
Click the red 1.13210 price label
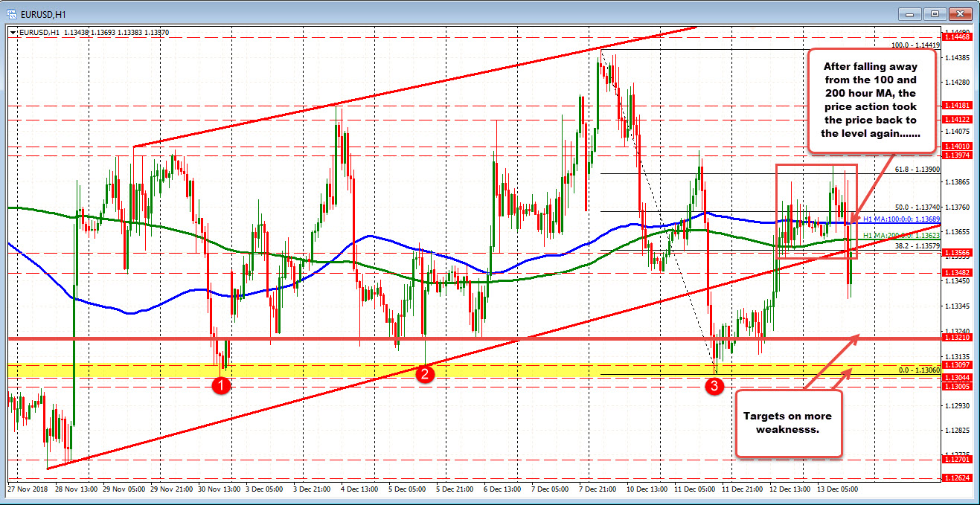click(x=956, y=338)
